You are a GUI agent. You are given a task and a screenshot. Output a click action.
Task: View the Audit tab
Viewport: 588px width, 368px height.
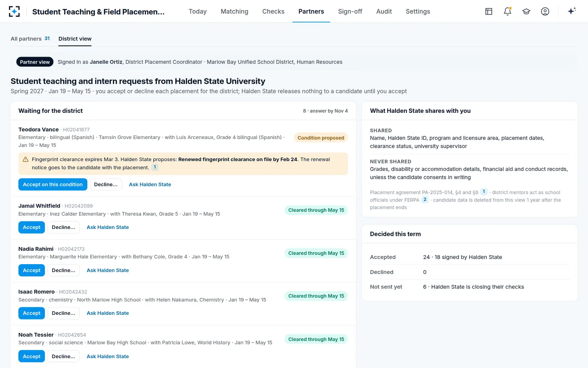click(384, 11)
